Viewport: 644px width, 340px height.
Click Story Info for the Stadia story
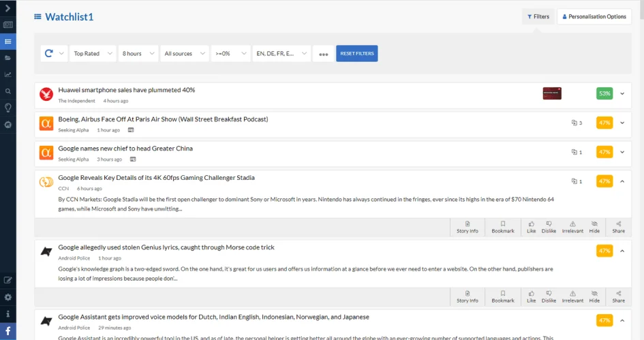tap(467, 227)
